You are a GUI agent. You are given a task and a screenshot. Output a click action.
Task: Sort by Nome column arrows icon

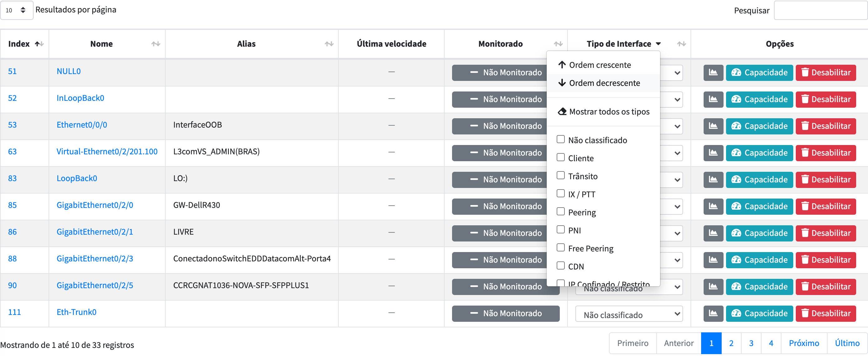click(156, 44)
